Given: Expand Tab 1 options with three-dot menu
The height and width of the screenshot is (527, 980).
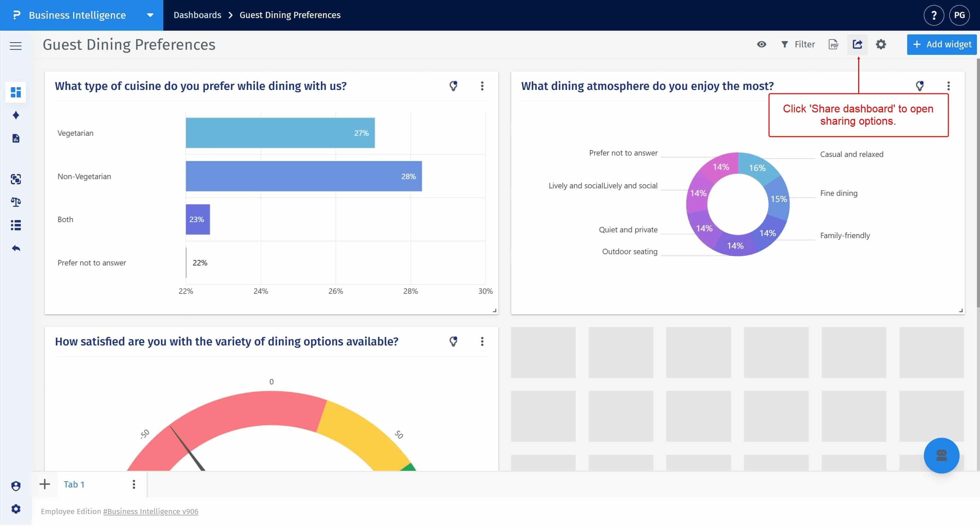Looking at the screenshot, I should coord(133,484).
